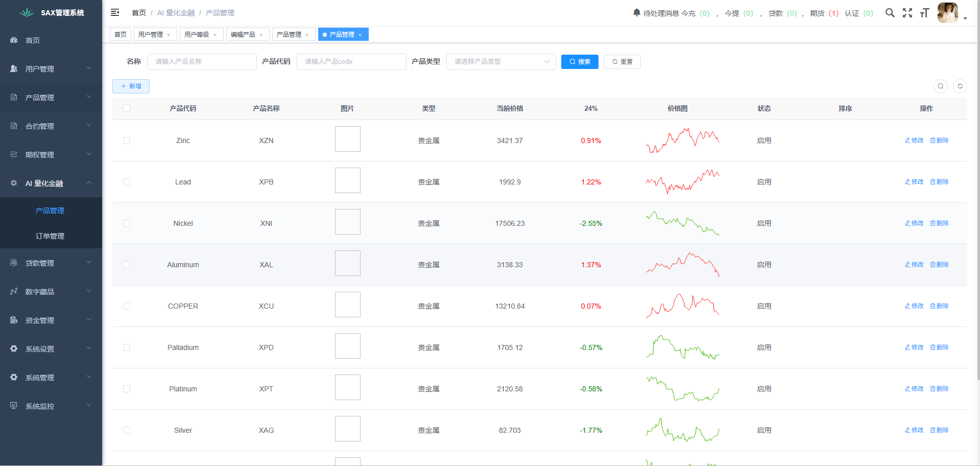The image size is (980, 466).
Task: Hide search panel via round magnifier icon
Action: (940, 86)
